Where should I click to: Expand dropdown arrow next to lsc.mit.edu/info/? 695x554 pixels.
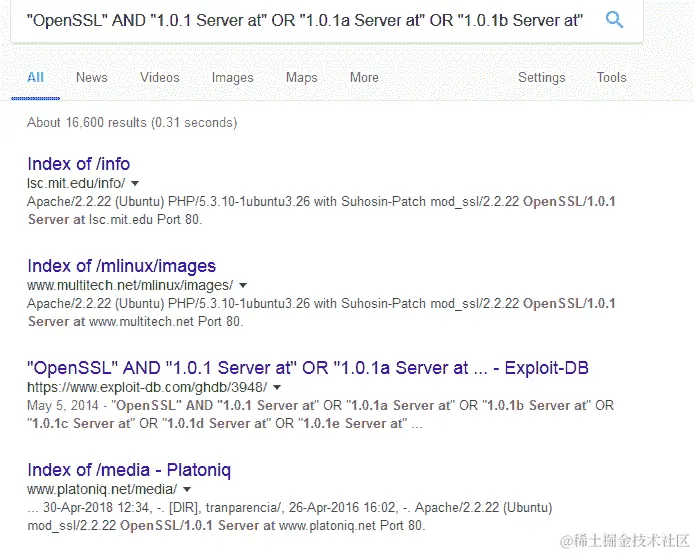pos(136,183)
